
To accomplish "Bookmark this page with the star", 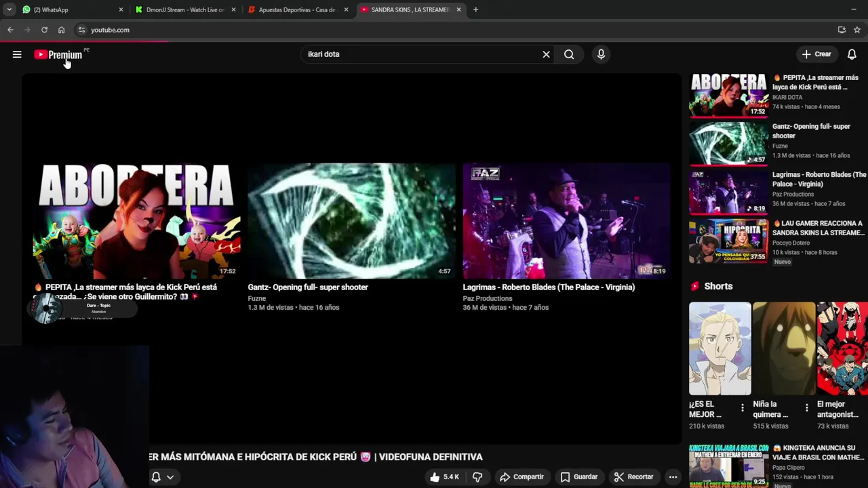I will [857, 30].
